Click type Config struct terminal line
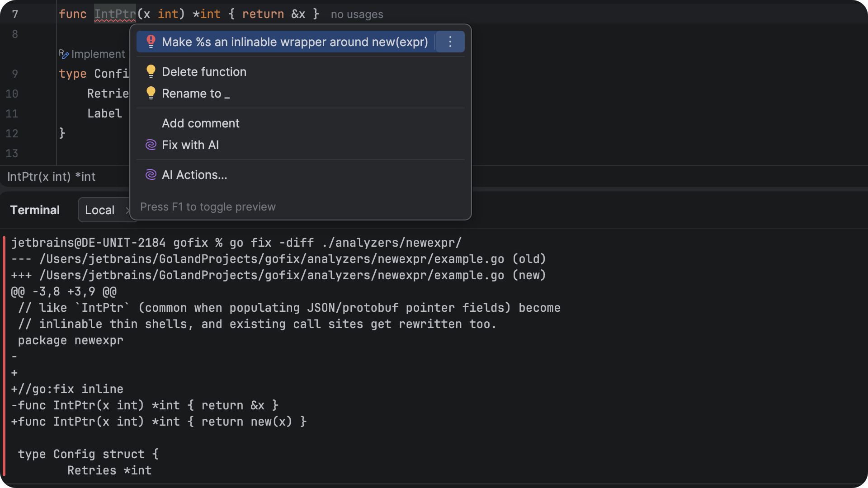This screenshot has width=868, height=488. click(x=88, y=454)
